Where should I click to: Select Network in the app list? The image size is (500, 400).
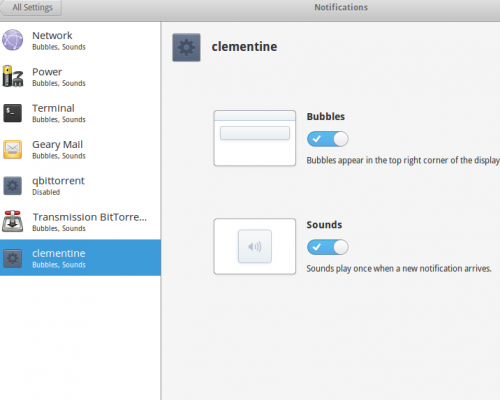click(80, 40)
